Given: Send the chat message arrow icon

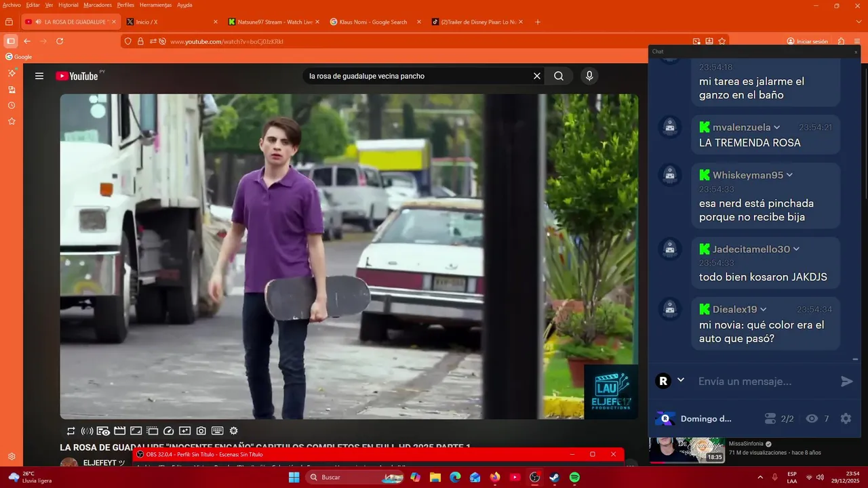Looking at the screenshot, I should point(846,381).
